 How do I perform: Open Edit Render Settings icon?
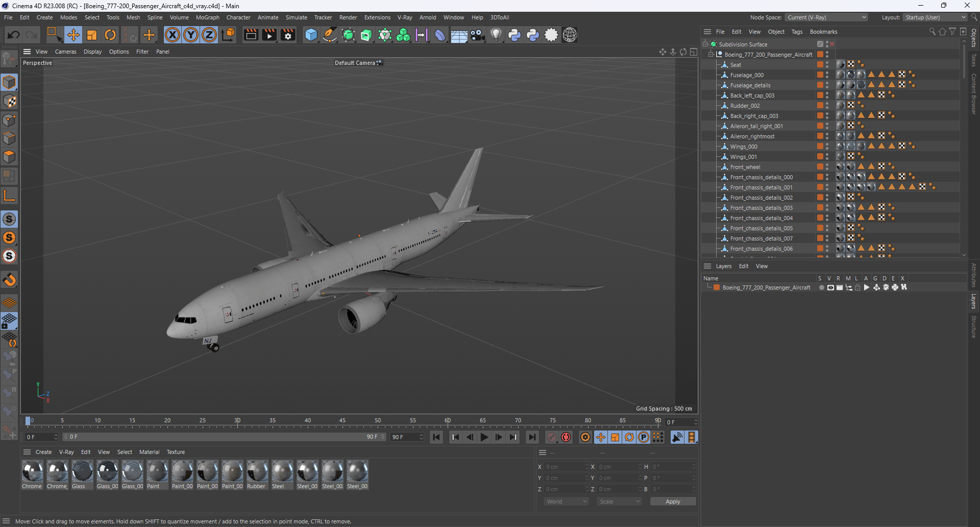tap(288, 35)
